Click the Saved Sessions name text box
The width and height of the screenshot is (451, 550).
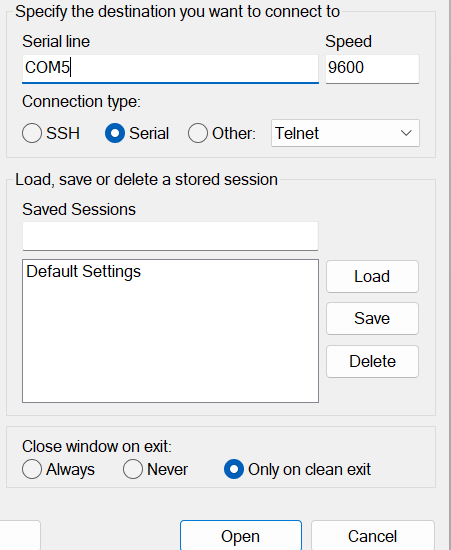(170, 236)
